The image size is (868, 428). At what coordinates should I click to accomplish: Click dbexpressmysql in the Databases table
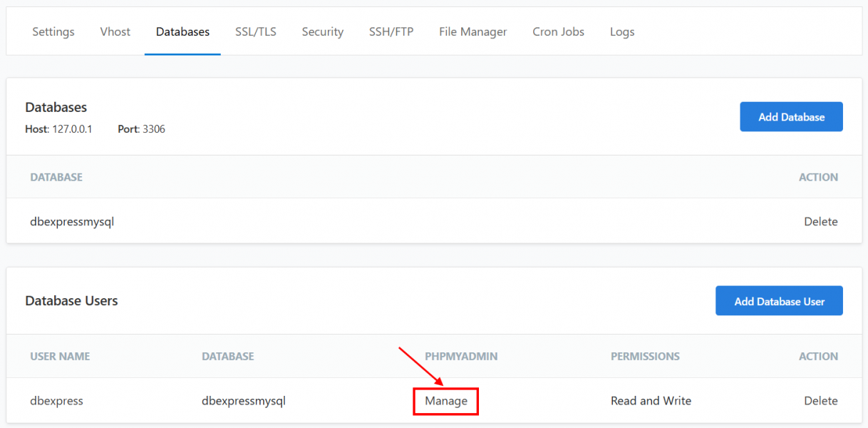pyautogui.click(x=72, y=222)
